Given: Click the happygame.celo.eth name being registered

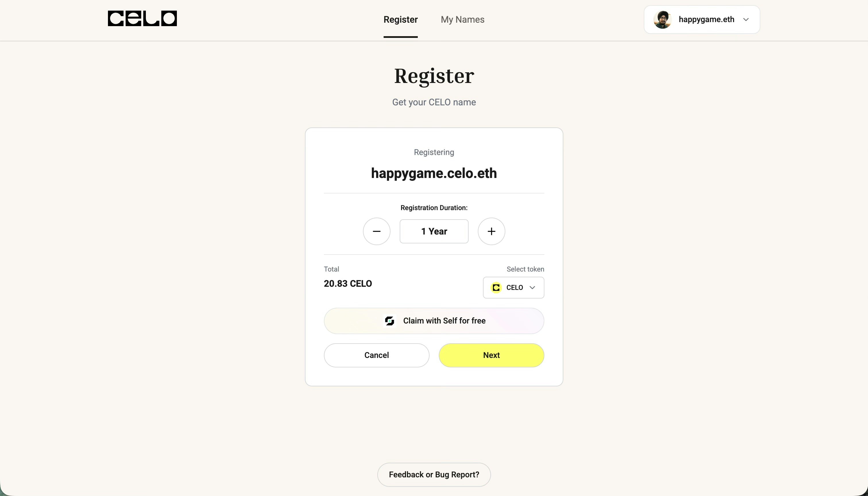Looking at the screenshot, I should tap(434, 173).
